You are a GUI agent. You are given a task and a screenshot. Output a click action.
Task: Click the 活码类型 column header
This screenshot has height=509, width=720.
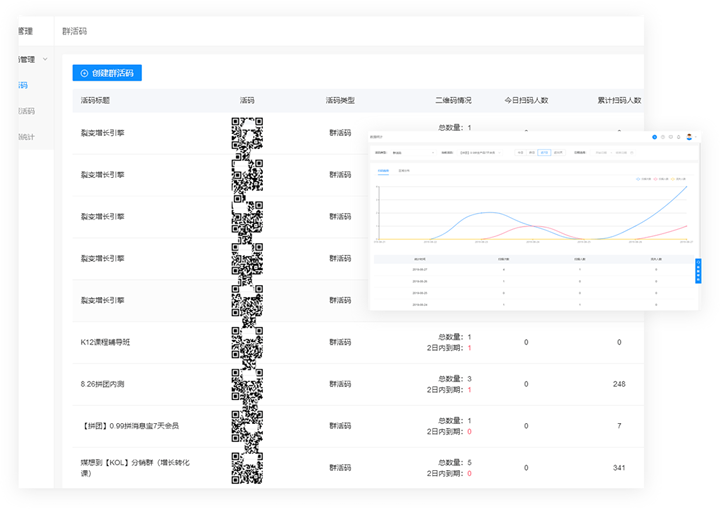tap(340, 100)
